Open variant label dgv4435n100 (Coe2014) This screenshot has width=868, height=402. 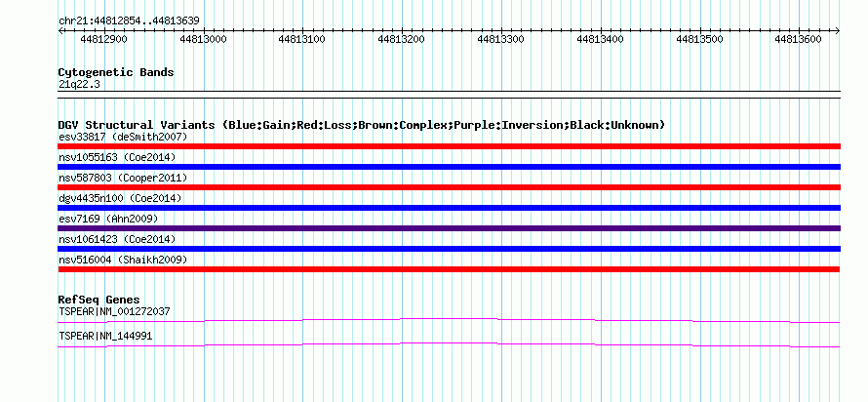(120, 198)
